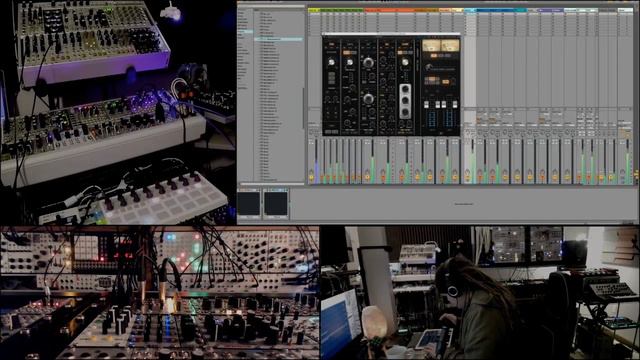Open the left black device thumbnail
The width and height of the screenshot is (640, 360).
249,203
